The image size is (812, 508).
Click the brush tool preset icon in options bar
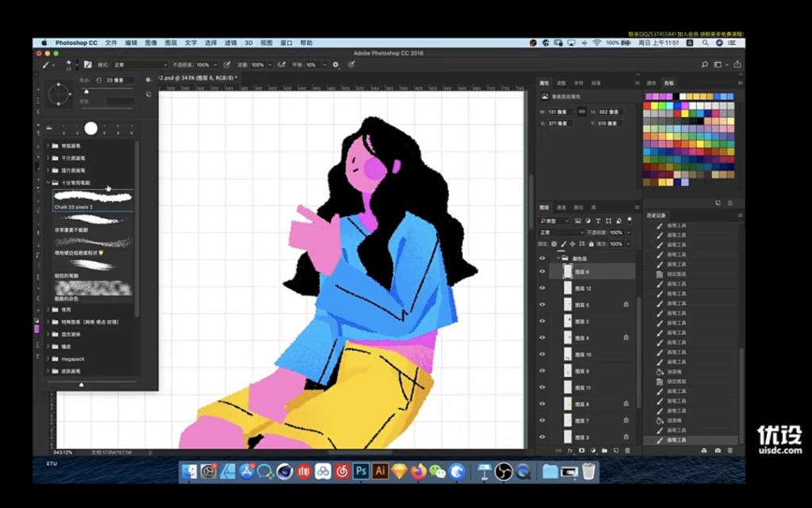[x=48, y=64]
